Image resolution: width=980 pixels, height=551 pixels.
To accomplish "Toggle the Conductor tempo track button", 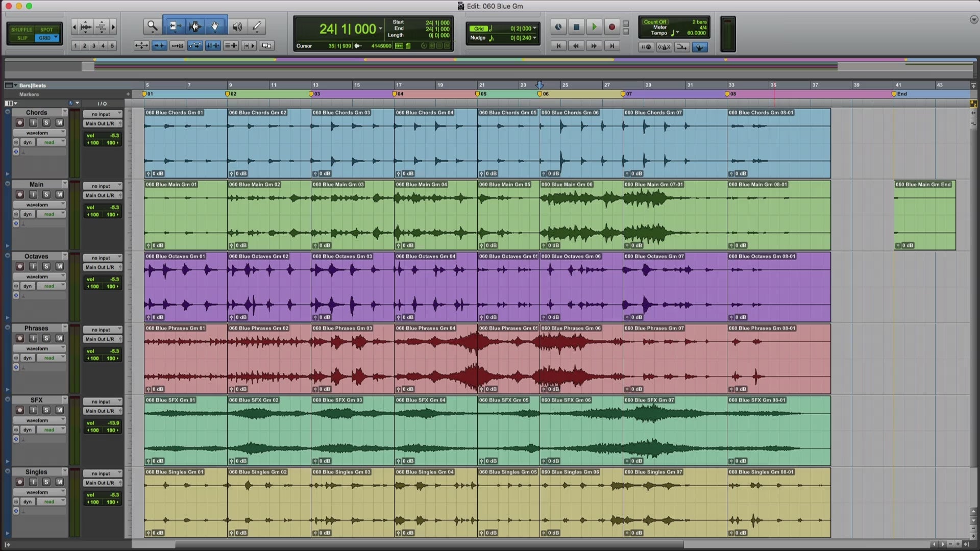I will [699, 47].
